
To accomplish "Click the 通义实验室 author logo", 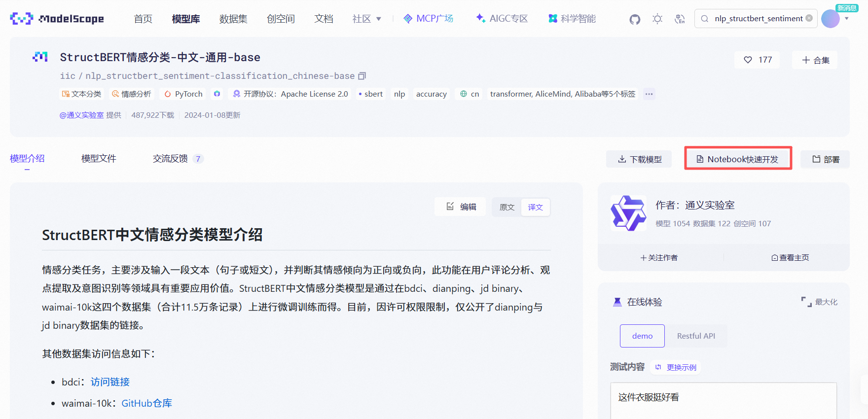I will [628, 213].
